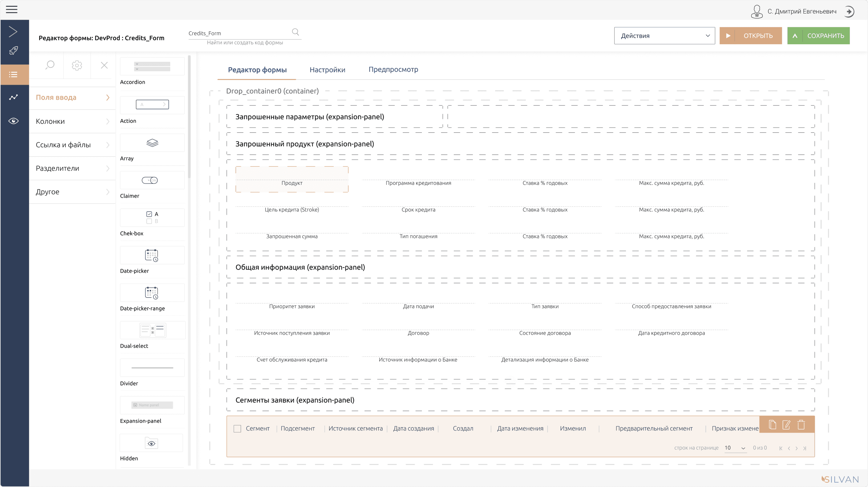Open the rocket launch section
868x487 pixels.
click(x=14, y=51)
